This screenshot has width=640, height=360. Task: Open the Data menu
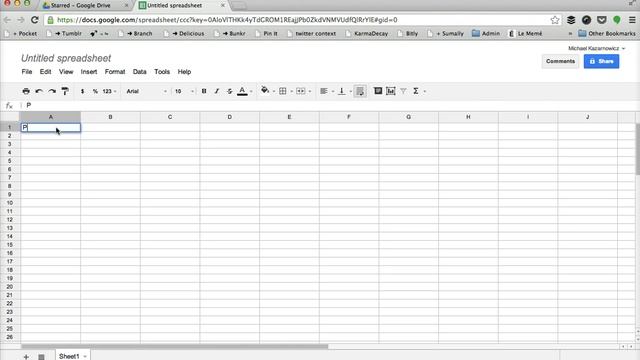click(x=140, y=72)
